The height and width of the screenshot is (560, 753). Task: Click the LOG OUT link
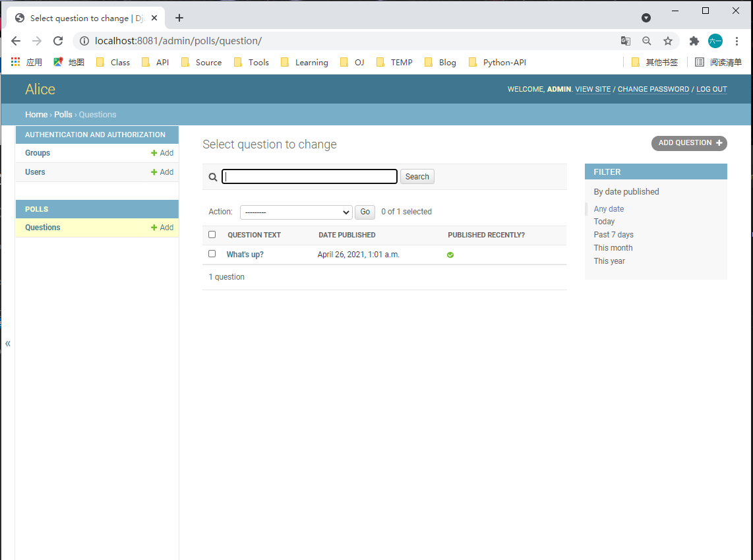coord(711,89)
